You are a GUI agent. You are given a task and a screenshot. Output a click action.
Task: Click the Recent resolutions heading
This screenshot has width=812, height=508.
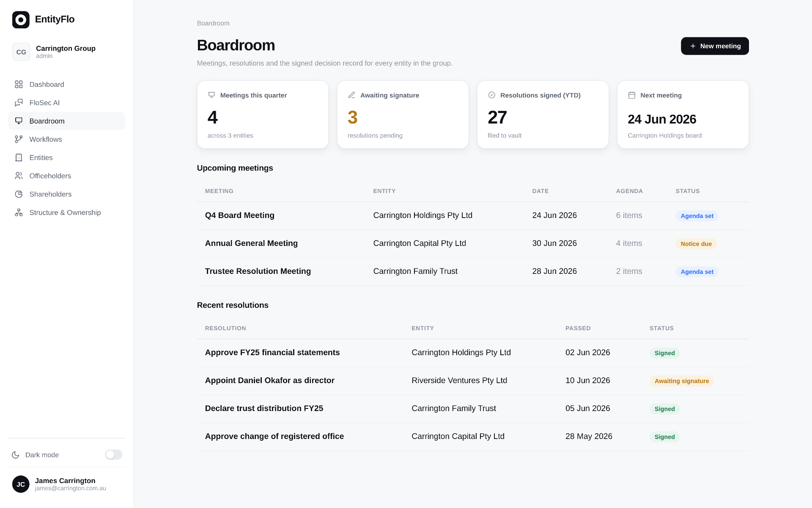(x=233, y=305)
